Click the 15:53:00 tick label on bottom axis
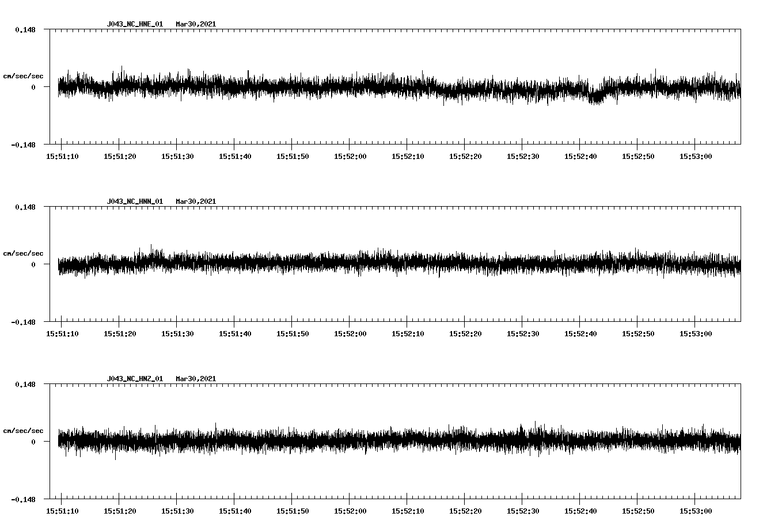This screenshot has height=532, width=782. coord(696,511)
